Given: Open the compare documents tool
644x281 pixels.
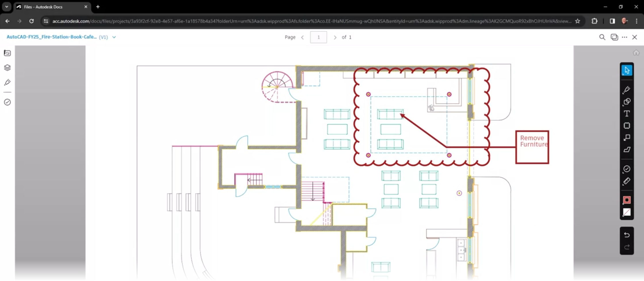Looking at the screenshot, I should tap(614, 37).
